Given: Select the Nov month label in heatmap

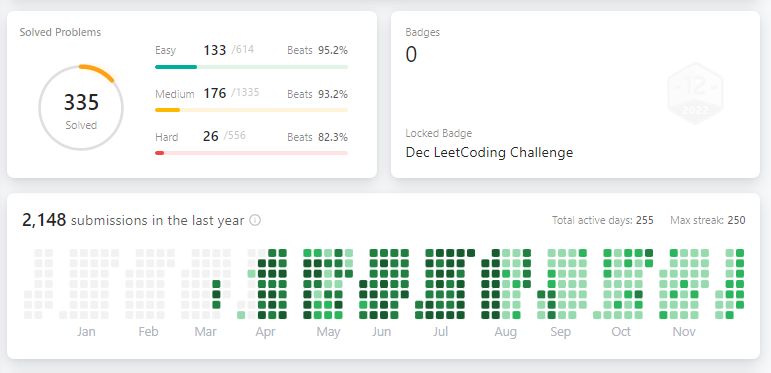Looking at the screenshot, I should 684,332.
